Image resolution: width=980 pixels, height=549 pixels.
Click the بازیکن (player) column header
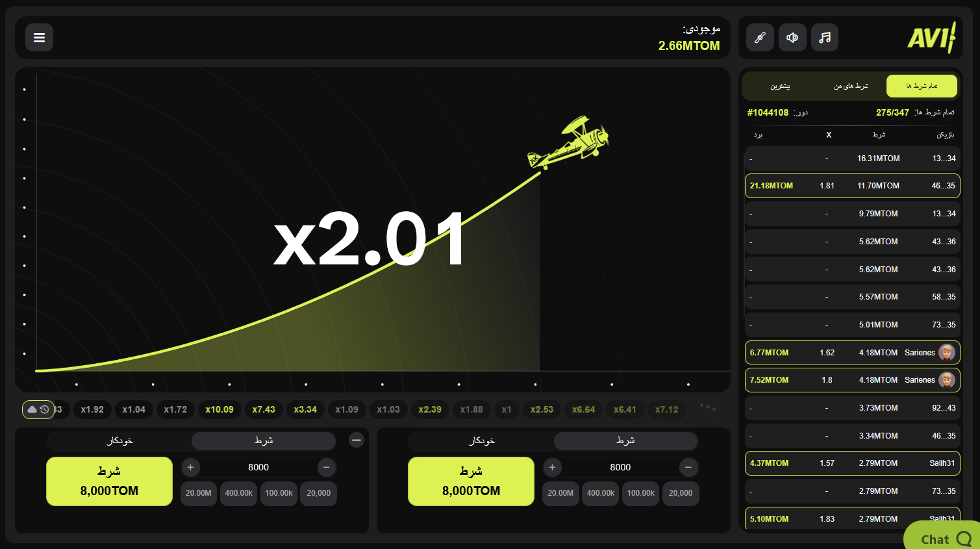click(946, 135)
